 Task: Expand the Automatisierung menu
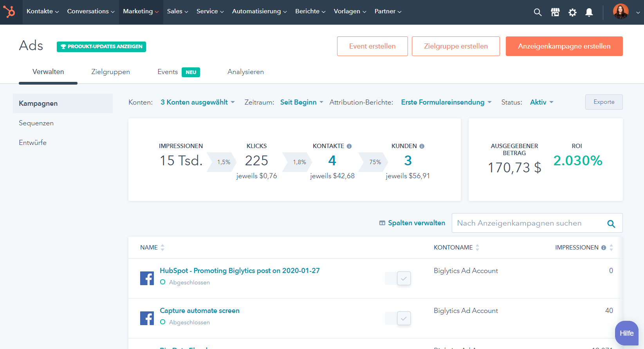point(260,11)
